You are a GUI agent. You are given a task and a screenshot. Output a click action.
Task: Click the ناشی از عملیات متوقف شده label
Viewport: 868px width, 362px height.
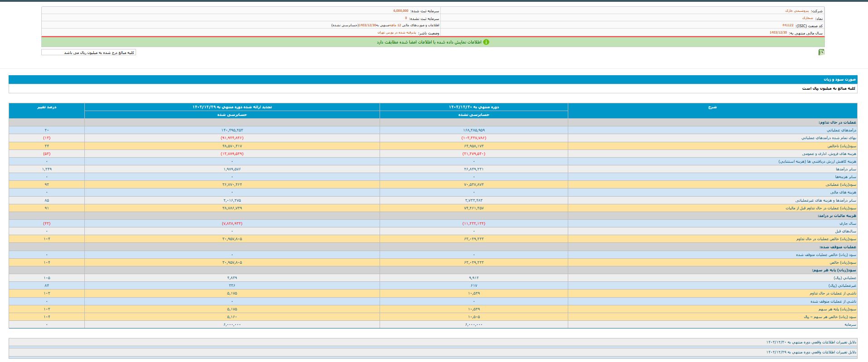point(834,301)
